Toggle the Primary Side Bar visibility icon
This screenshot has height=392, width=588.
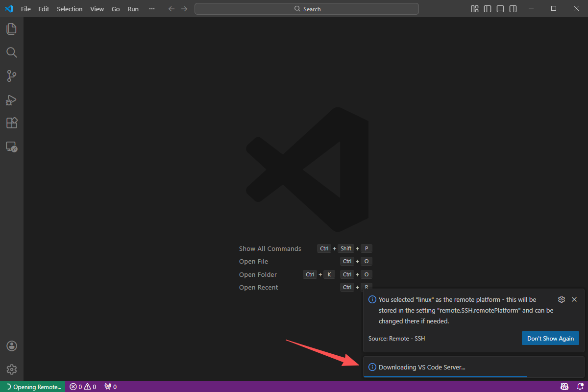click(x=486, y=8)
